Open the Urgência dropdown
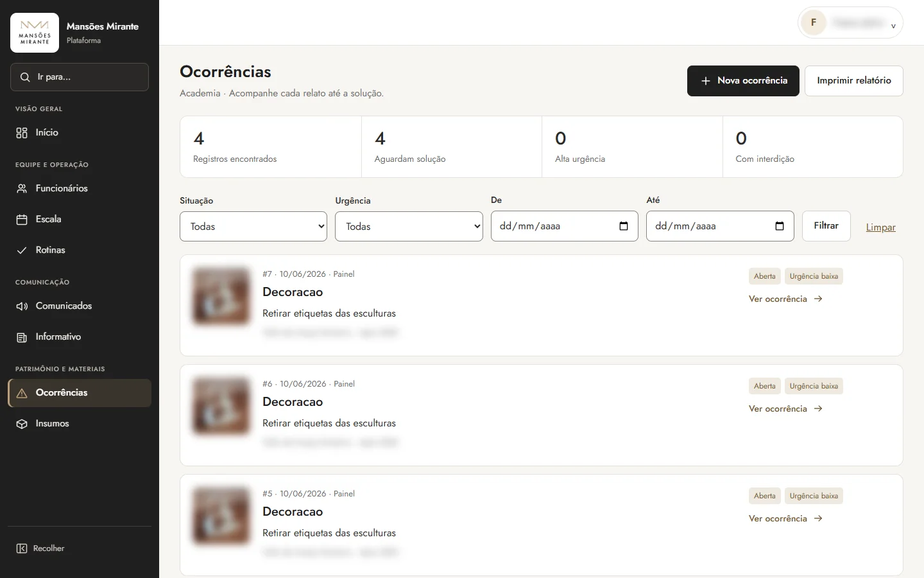 pyautogui.click(x=409, y=226)
